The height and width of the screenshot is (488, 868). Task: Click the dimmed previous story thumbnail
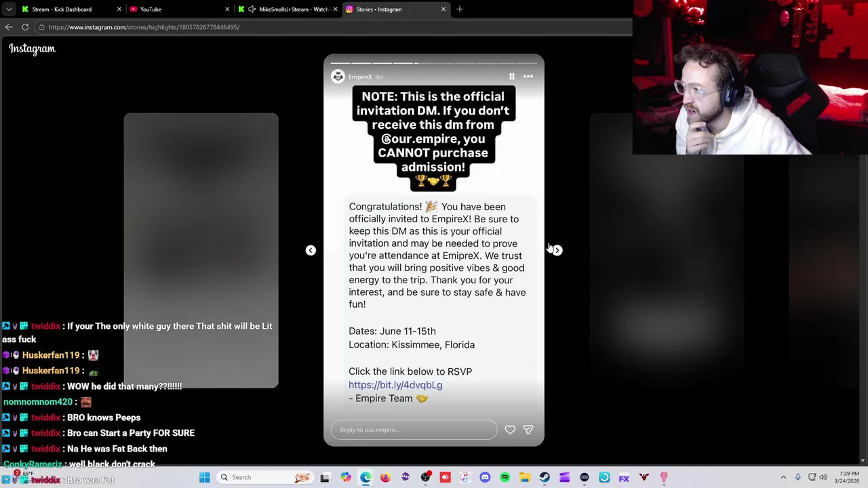pyautogui.click(x=201, y=251)
